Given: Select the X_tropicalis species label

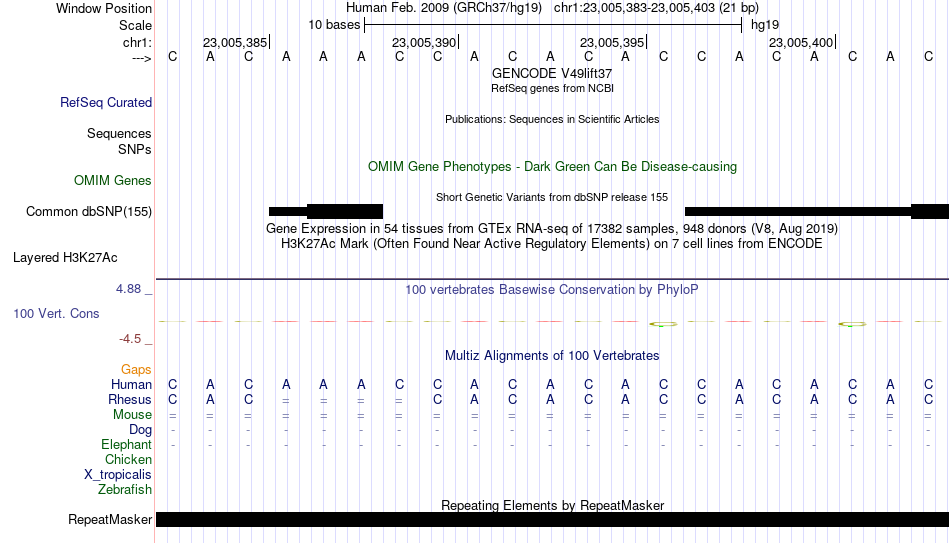Looking at the screenshot, I should tap(118, 475).
